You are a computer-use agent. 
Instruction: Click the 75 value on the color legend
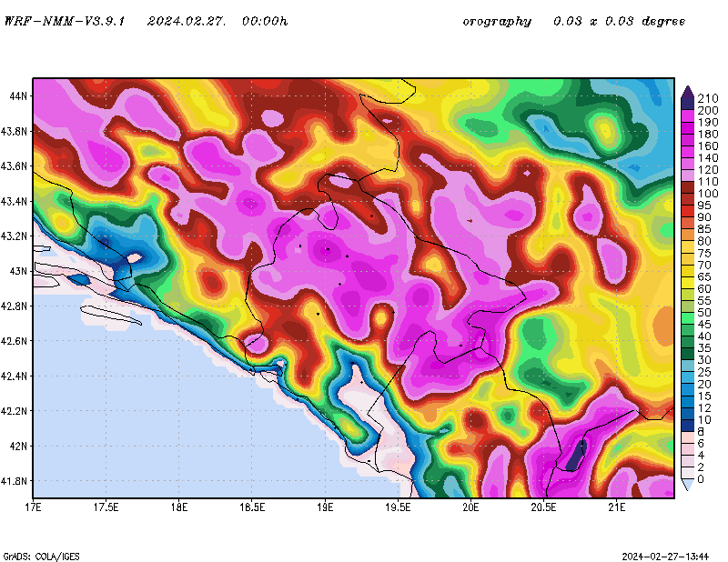tap(704, 253)
